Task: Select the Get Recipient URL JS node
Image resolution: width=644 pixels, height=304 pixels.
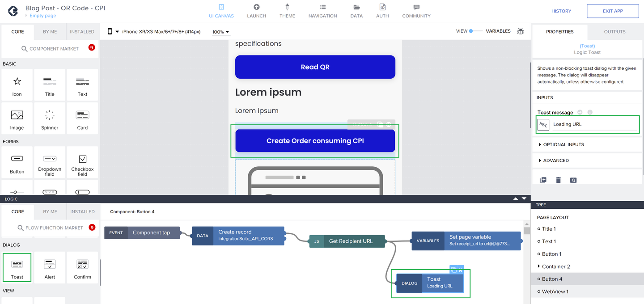Action: point(347,241)
